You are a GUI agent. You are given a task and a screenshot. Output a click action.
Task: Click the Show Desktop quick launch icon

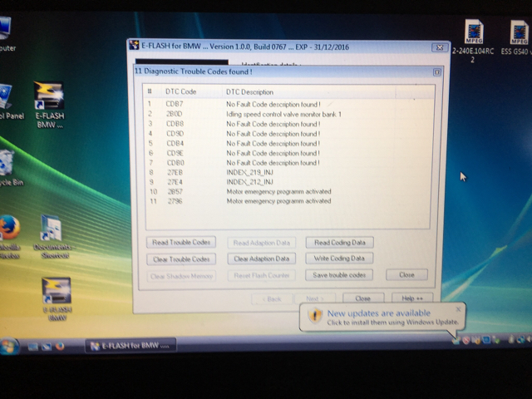point(33,347)
